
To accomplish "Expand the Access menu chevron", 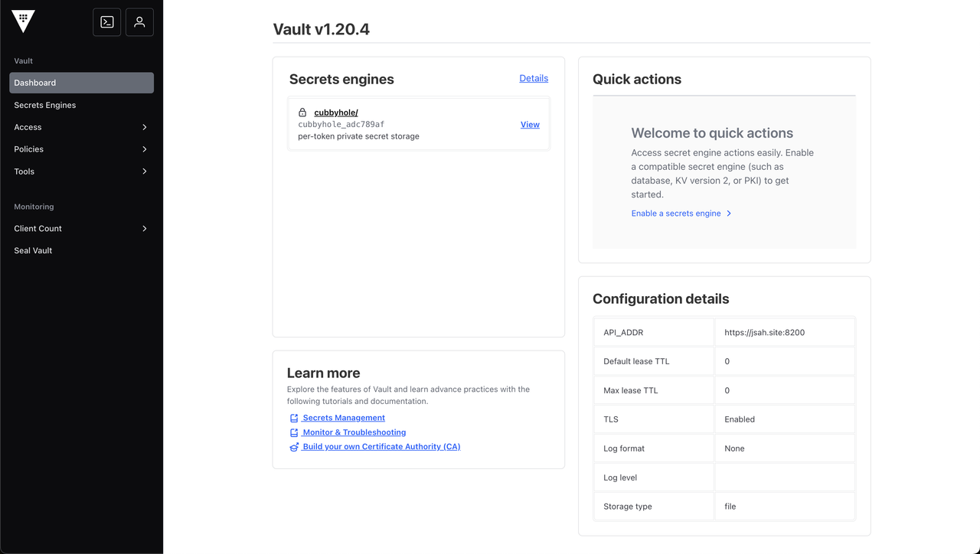I will coord(145,127).
